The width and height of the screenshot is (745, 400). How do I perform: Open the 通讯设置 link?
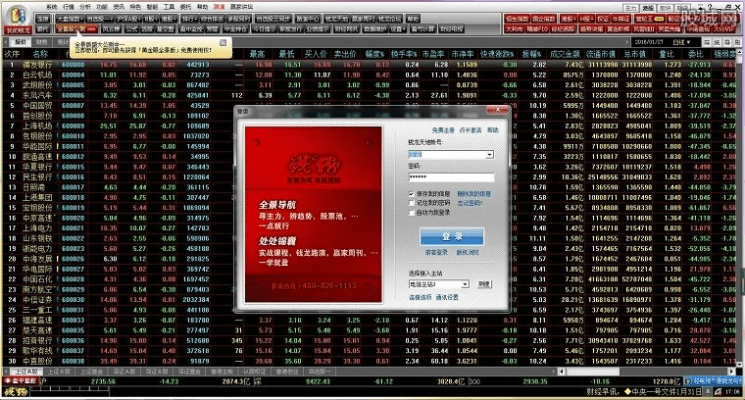point(447,297)
